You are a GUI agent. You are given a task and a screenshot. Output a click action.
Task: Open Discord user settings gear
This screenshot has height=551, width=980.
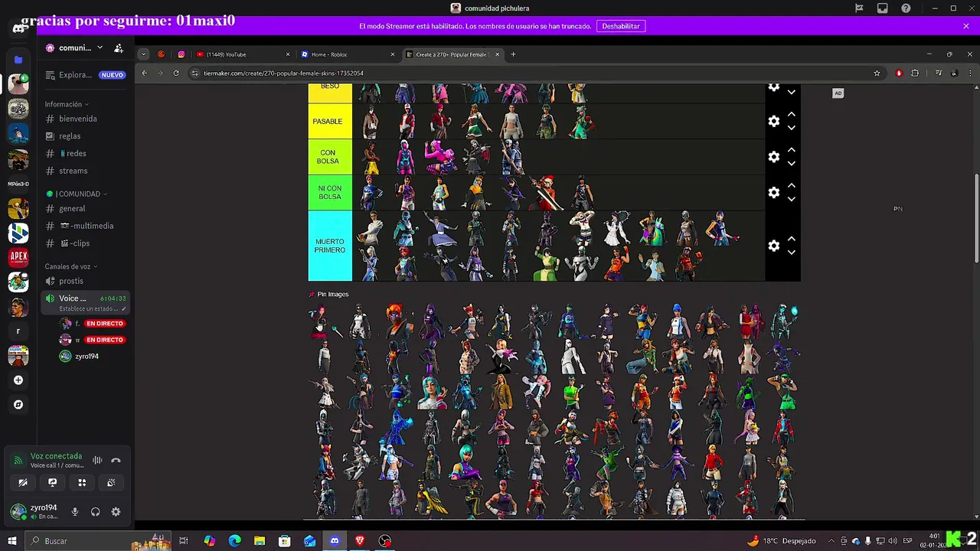pyautogui.click(x=116, y=512)
